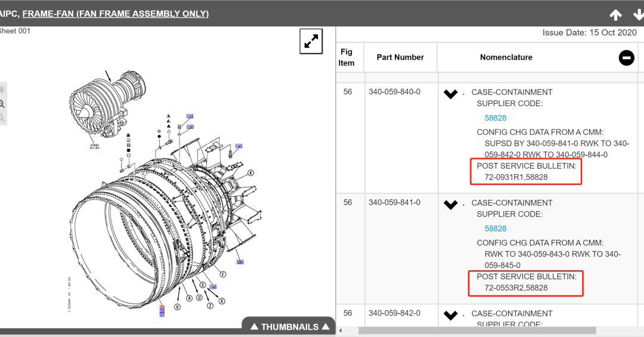Collapse details for part 340-059-841-0
This screenshot has width=644, height=337.
point(451,205)
